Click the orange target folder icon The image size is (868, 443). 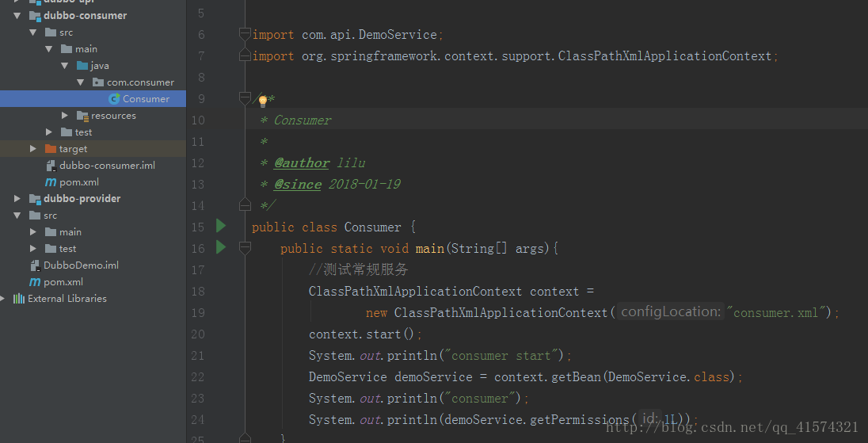(51, 148)
